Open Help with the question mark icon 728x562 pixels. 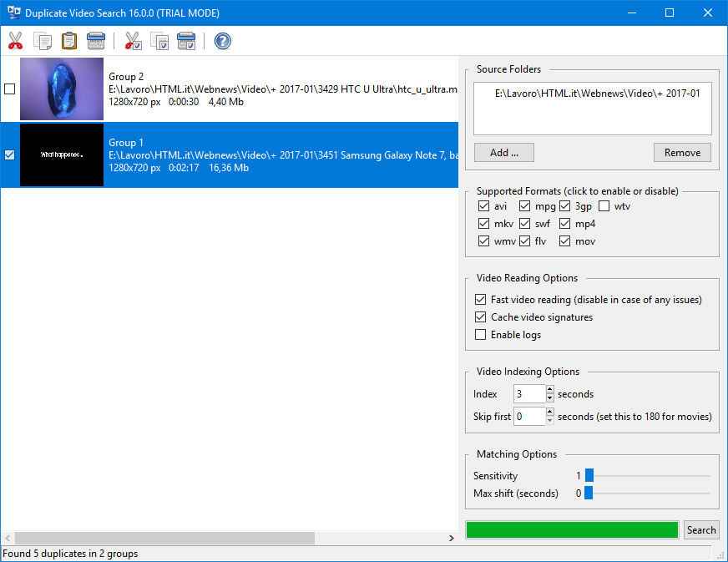(222, 41)
